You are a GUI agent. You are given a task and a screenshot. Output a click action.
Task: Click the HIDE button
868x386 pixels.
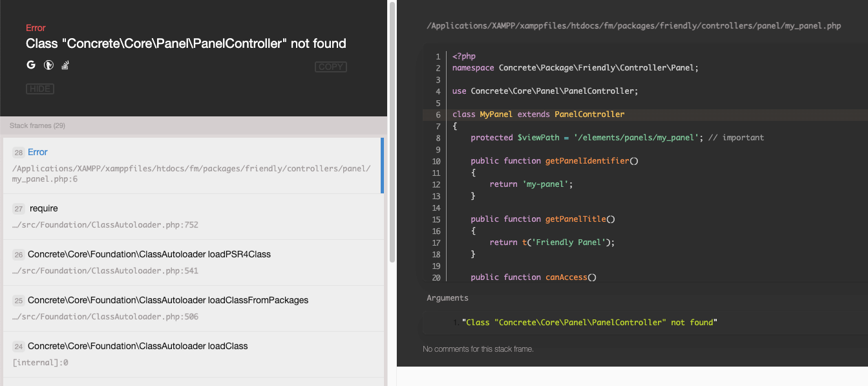tap(40, 89)
